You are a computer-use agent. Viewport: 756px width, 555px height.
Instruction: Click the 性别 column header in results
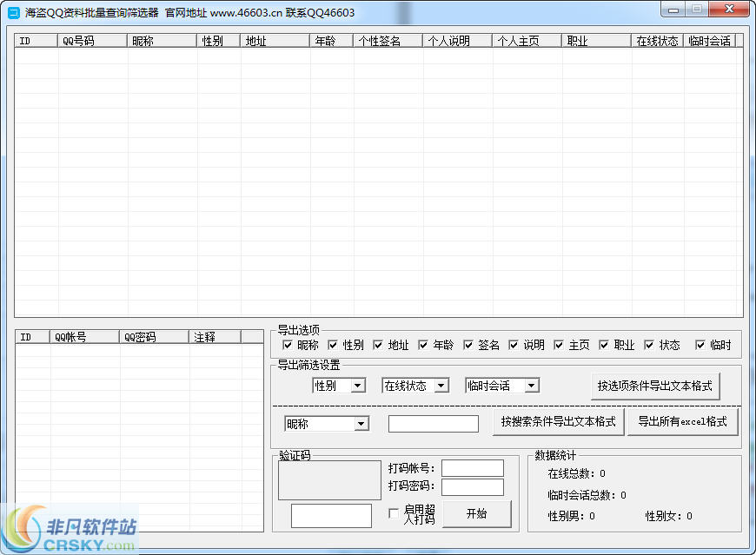click(x=218, y=41)
